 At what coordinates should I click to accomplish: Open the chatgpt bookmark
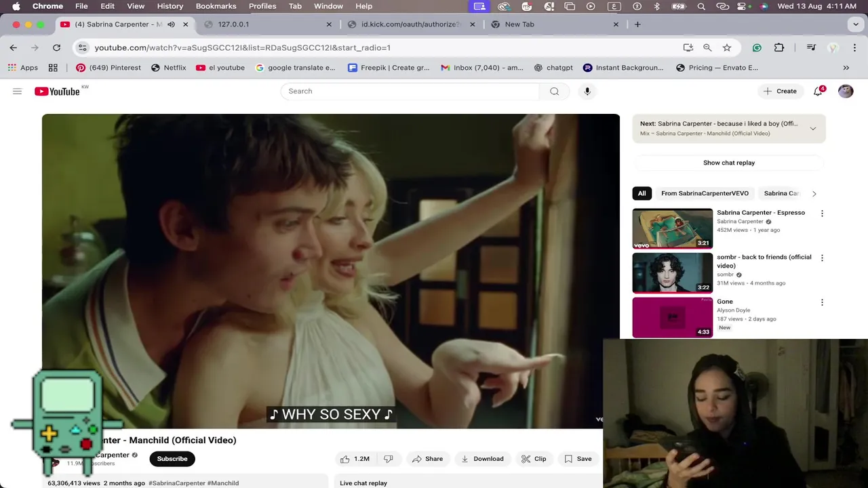pos(553,68)
